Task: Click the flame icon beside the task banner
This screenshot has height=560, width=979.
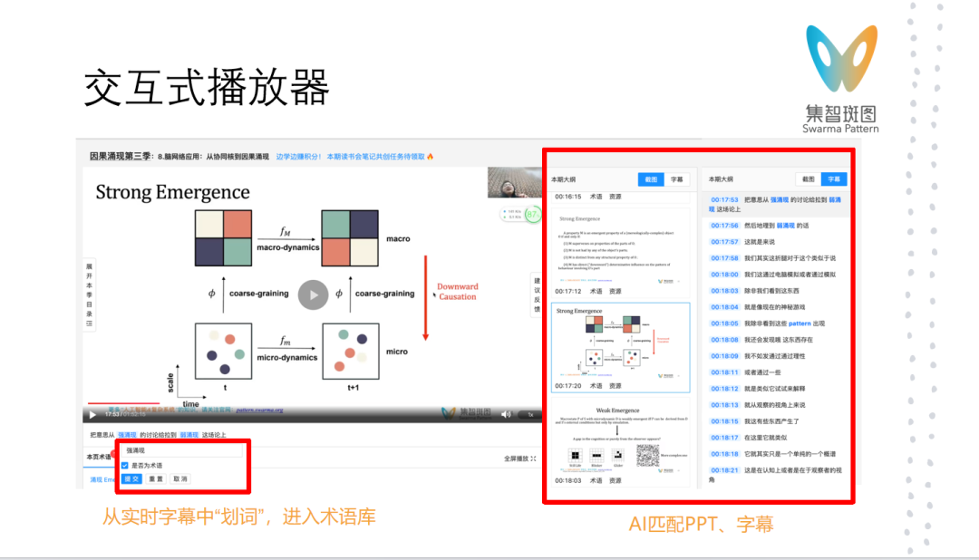Action: (430, 156)
